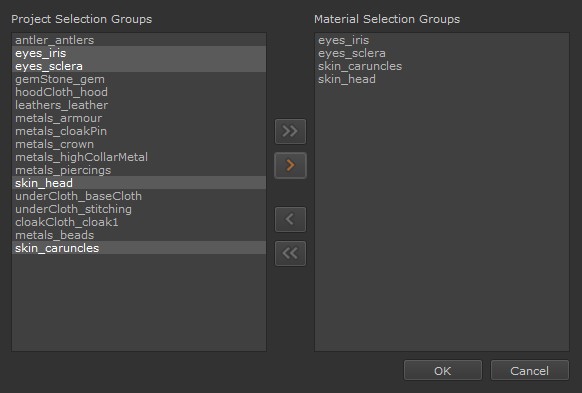Click the remove-all double left arrow button
582x393 pixels.
click(290, 253)
